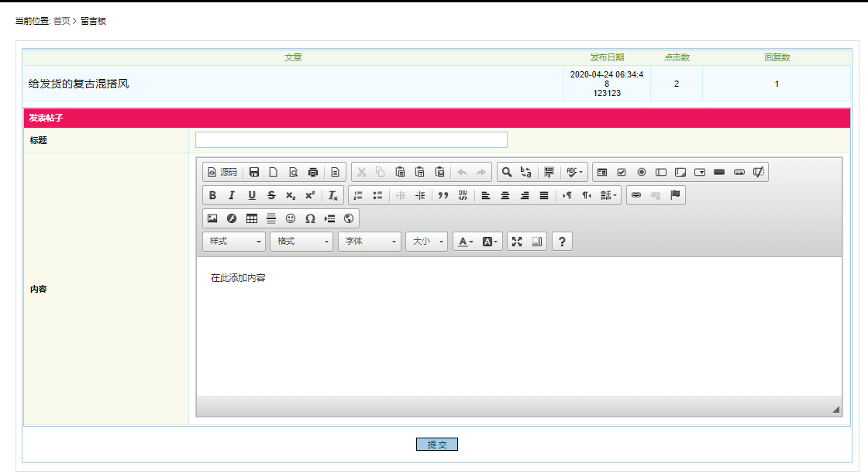868x474 pixels.
Task: Insert a horizontal line
Action: tap(271, 218)
